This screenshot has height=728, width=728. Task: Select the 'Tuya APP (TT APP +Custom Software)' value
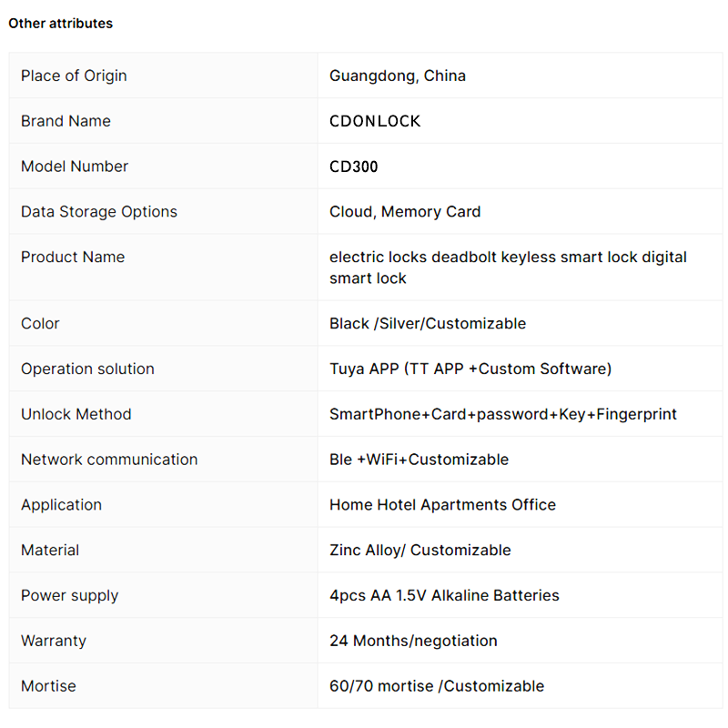tap(470, 369)
